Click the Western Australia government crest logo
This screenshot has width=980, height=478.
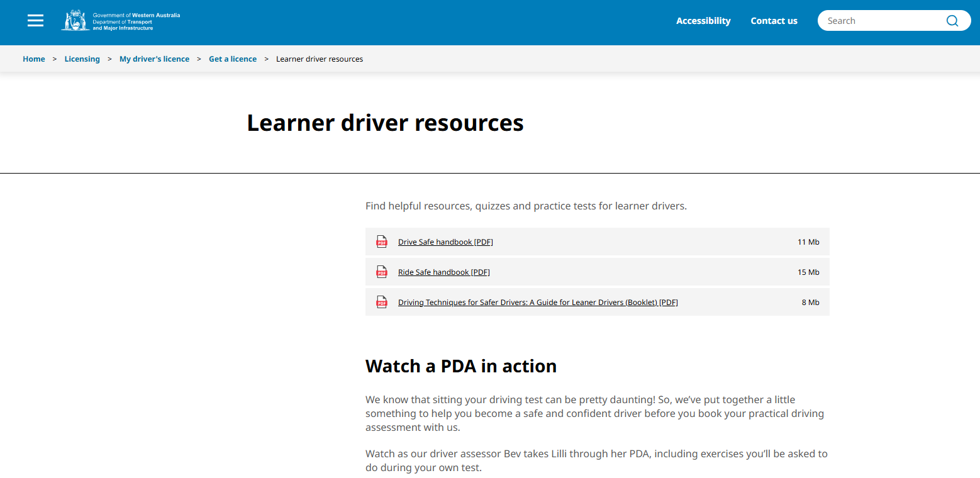[75, 21]
